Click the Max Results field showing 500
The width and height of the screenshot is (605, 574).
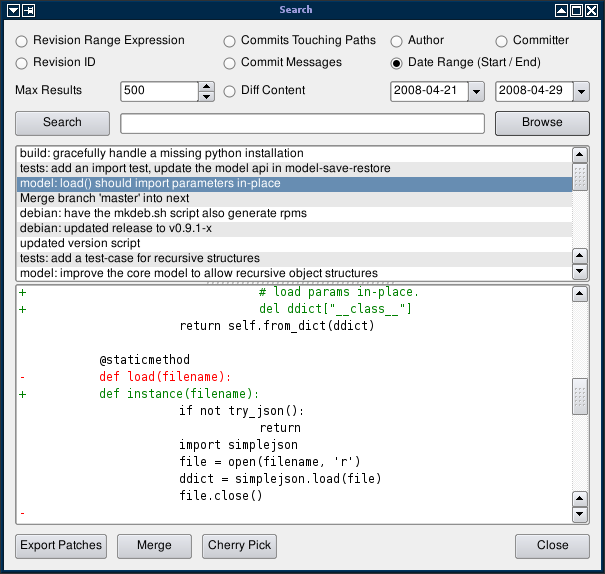coord(160,91)
